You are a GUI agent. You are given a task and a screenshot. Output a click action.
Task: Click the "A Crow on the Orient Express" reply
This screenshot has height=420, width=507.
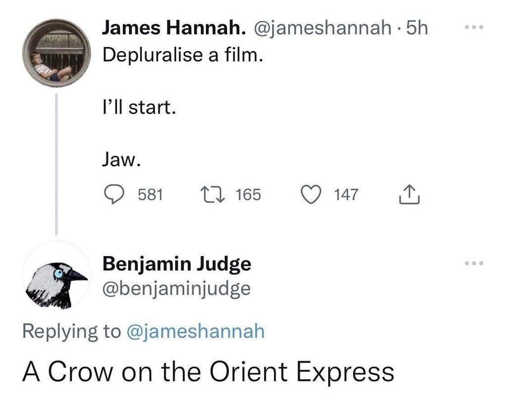208,372
